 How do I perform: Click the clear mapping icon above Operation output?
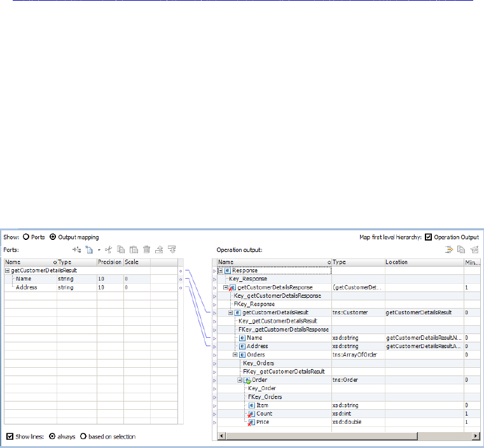pos(474,249)
